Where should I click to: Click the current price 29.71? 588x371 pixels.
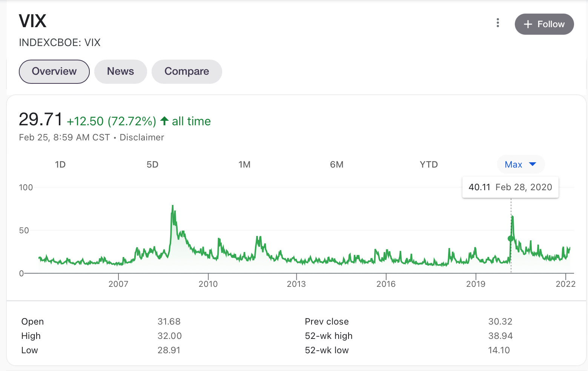point(41,120)
